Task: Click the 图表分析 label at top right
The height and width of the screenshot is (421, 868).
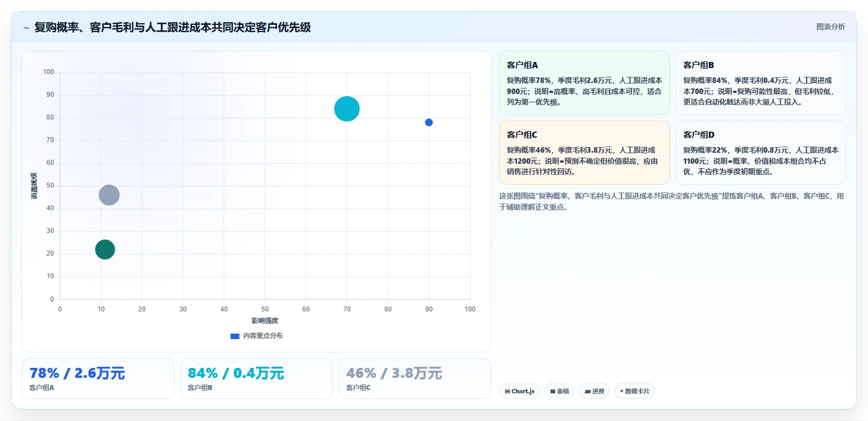Action: coord(830,27)
